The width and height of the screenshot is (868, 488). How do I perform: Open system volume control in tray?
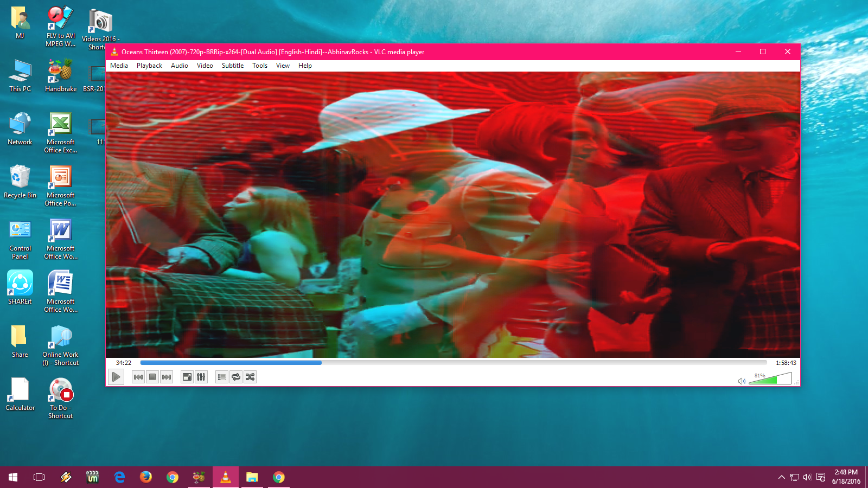[x=807, y=477]
